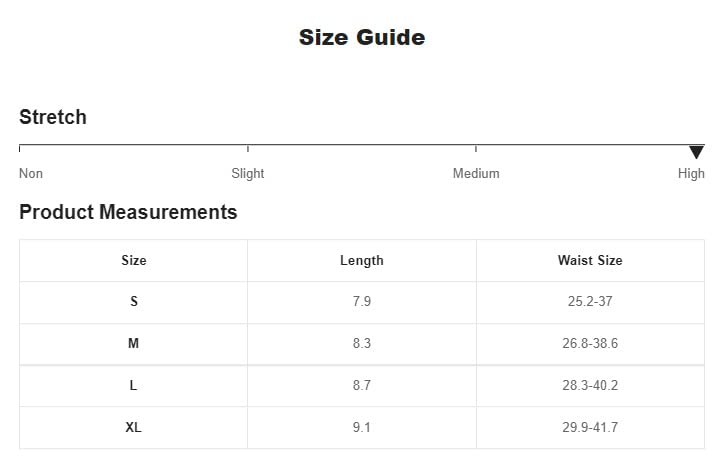Screen dimensions: 717x464
Task: Click the Size Guide heading
Action: (362, 37)
